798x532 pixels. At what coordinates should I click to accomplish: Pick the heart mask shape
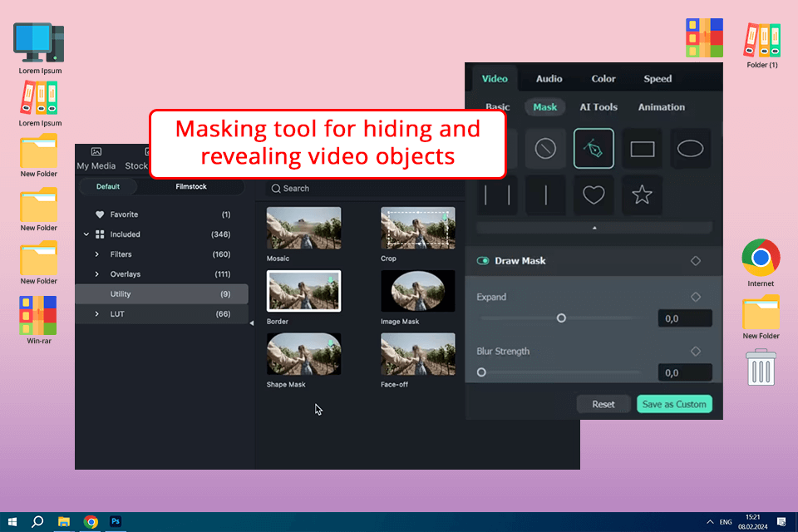pos(593,195)
